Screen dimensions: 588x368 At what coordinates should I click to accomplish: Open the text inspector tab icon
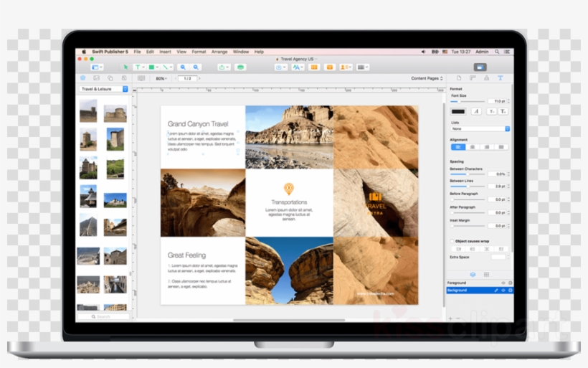click(501, 78)
